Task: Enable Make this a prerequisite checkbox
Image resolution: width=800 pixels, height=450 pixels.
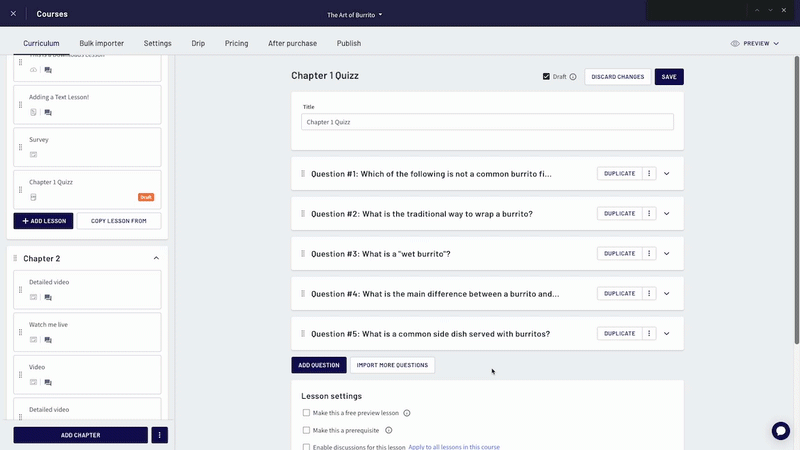Action: tap(306, 430)
